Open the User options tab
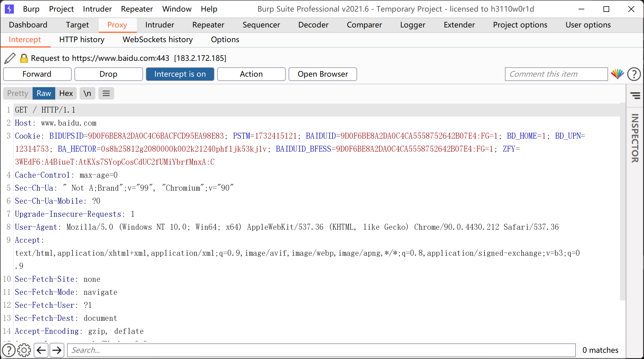Screen dimensions: 644x359 point(588,25)
